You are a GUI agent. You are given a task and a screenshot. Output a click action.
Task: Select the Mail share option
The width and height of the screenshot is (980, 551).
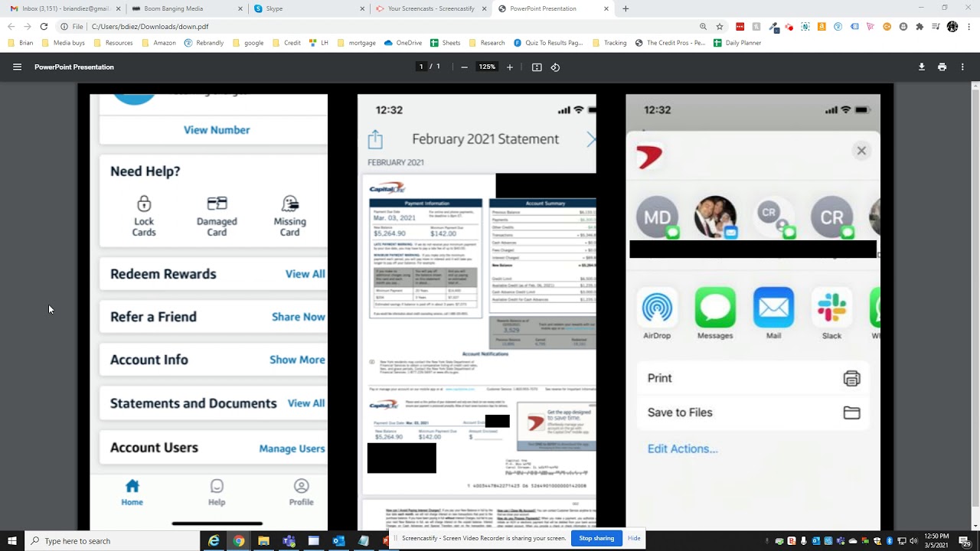click(773, 314)
